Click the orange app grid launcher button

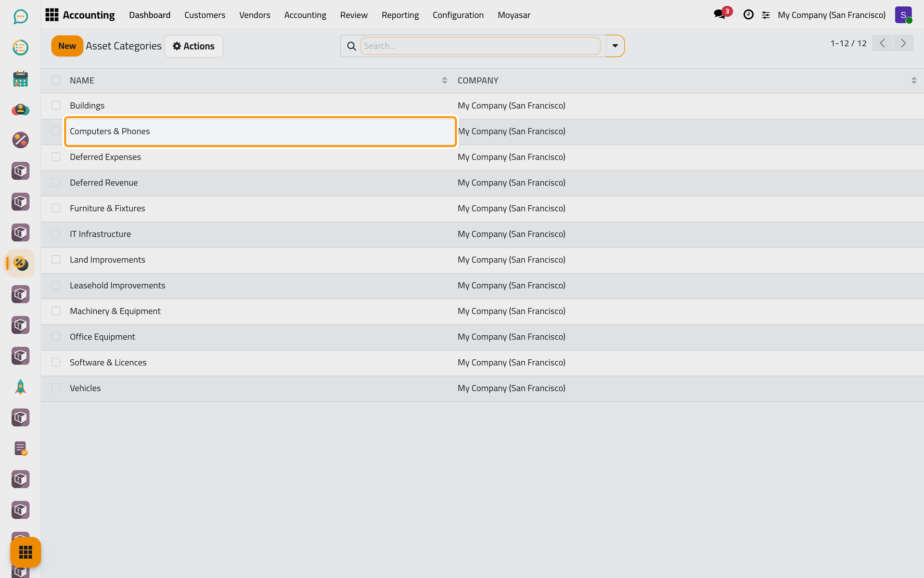click(26, 552)
